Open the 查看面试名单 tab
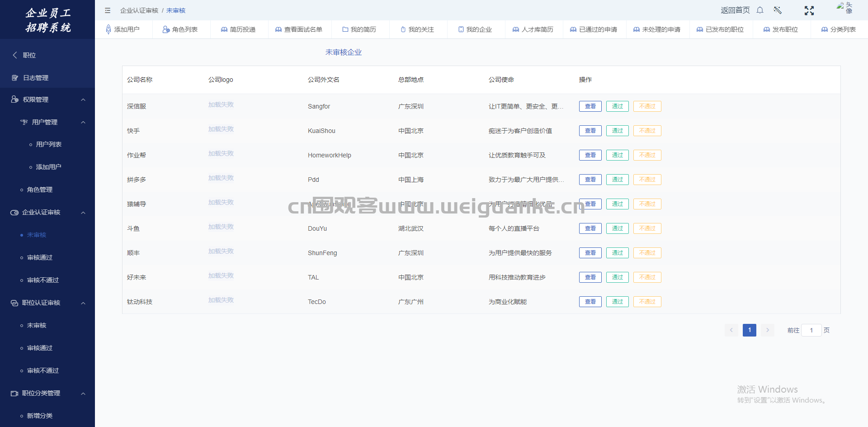The height and width of the screenshot is (427, 868). 299,29
